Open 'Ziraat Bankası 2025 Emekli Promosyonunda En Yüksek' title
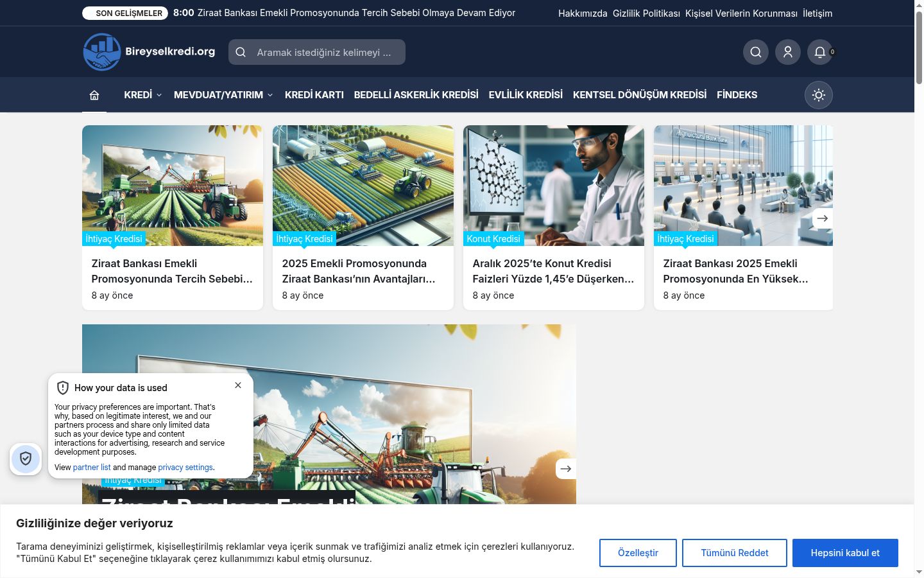The height and width of the screenshot is (578, 924). coord(735,271)
